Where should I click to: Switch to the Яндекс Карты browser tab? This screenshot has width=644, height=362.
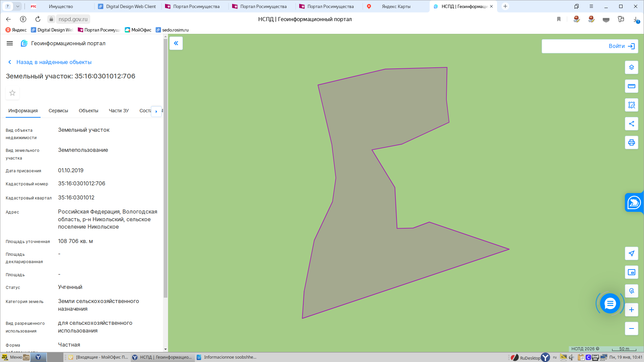coord(396,6)
